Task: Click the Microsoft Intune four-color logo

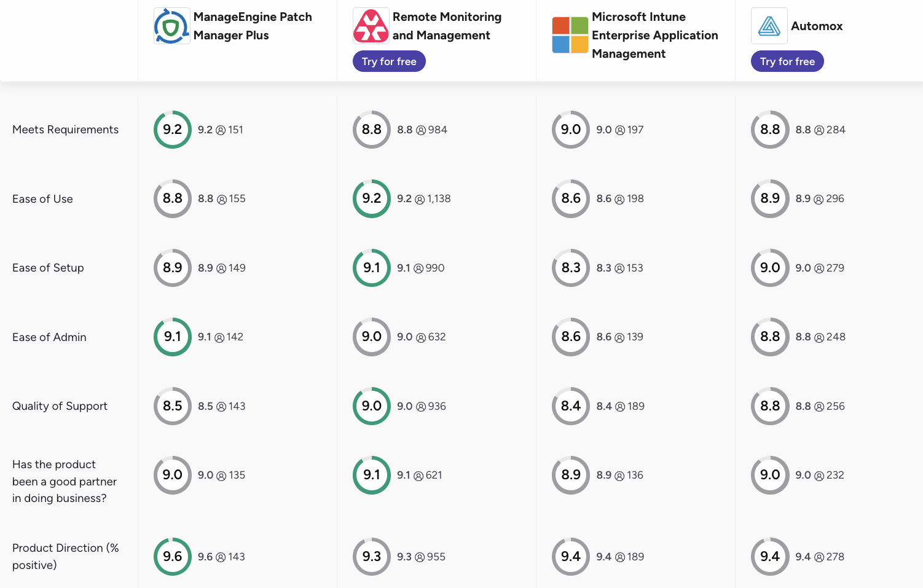Action: (570, 35)
